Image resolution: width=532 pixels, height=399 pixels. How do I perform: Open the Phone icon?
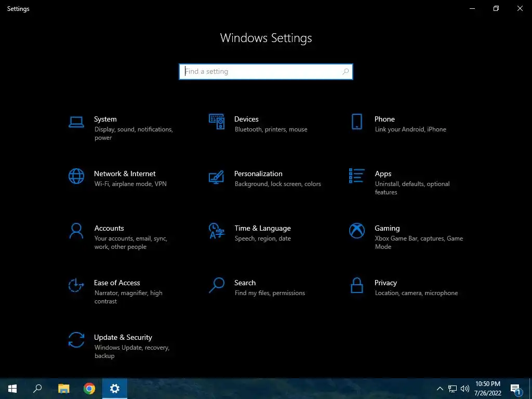(356, 122)
